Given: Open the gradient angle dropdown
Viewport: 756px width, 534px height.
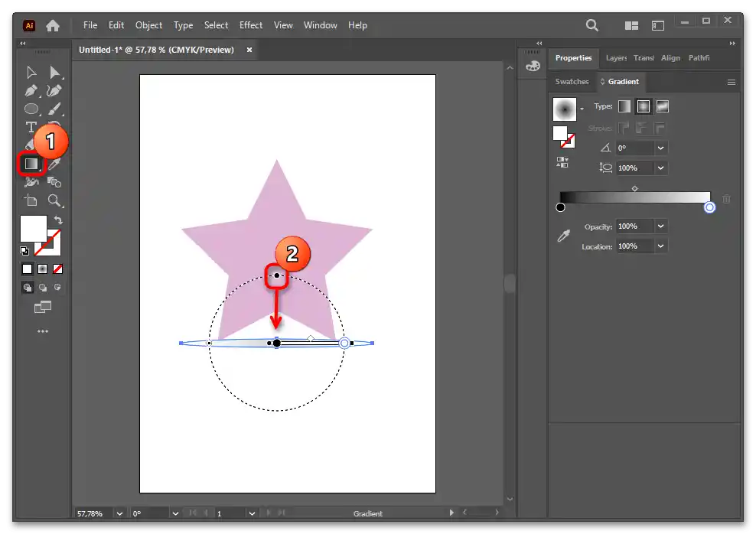Looking at the screenshot, I should click(x=660, y=148).
